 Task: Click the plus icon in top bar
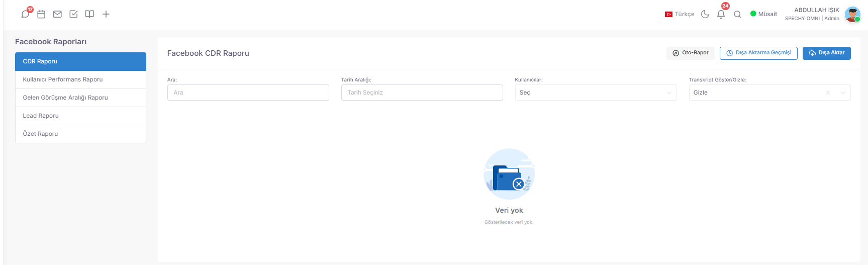[x=106, y=14]
